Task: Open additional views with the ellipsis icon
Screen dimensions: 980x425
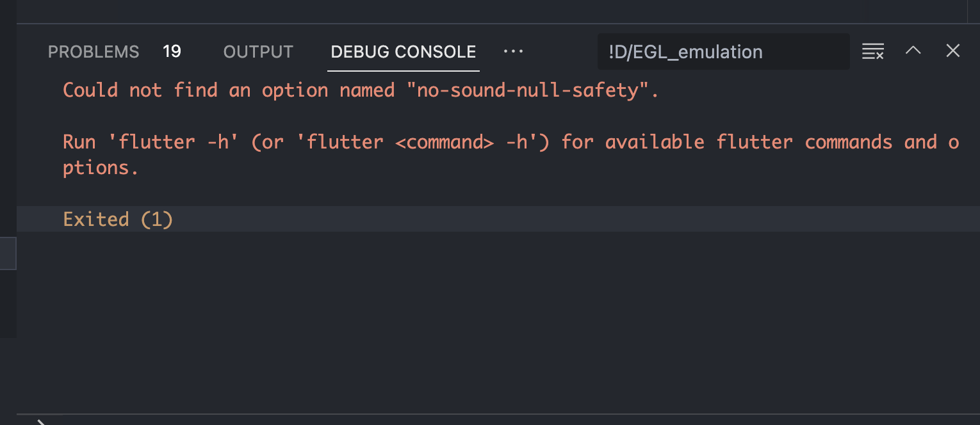Action: point(512,51)
